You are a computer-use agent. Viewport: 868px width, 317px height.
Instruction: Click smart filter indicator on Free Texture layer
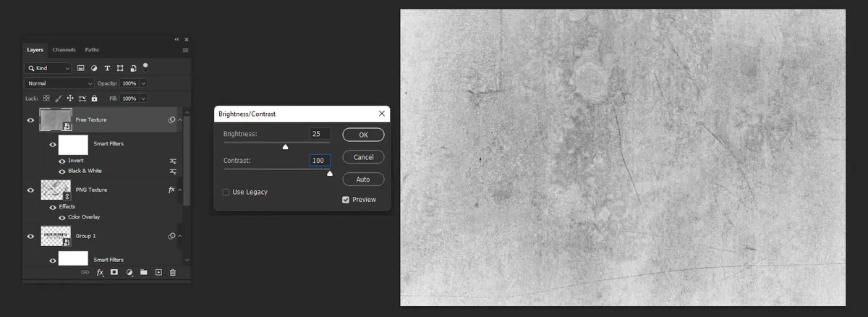[171, 119]
